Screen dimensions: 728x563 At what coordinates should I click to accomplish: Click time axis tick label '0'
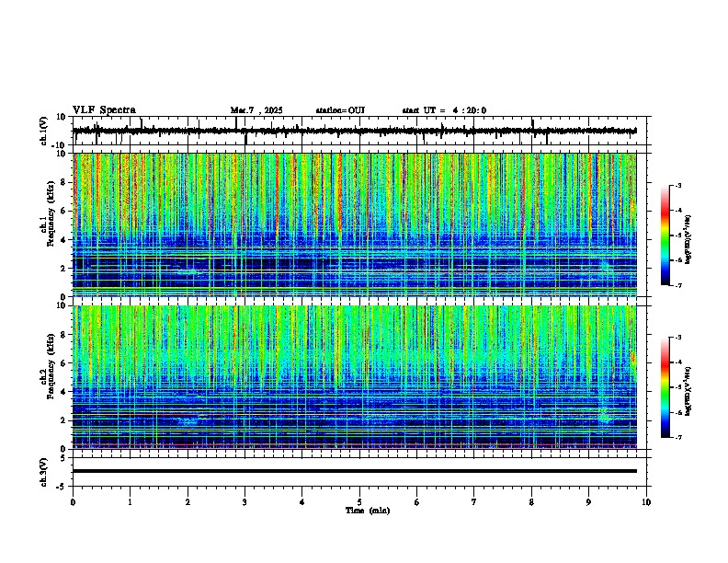(x=73, y=502)
